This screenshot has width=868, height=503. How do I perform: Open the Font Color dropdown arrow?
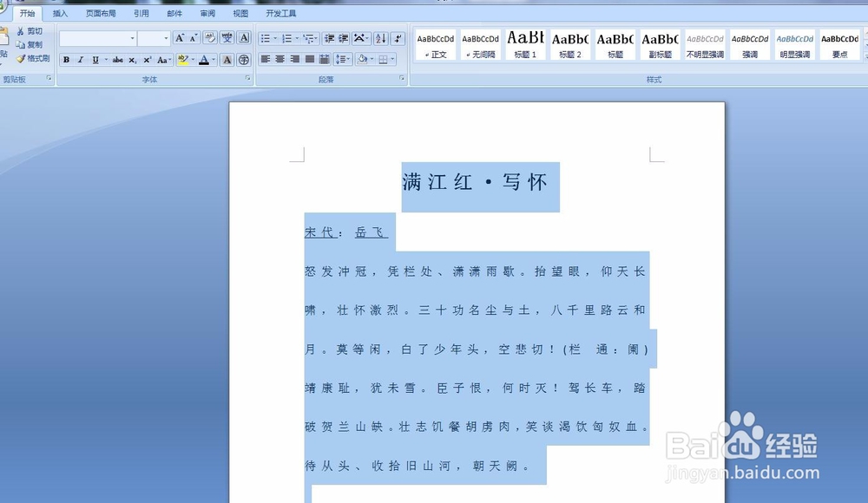[x=213, y=59]
